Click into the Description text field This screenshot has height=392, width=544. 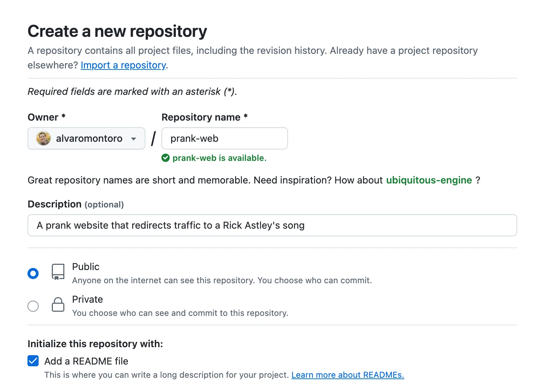[272, 225]
